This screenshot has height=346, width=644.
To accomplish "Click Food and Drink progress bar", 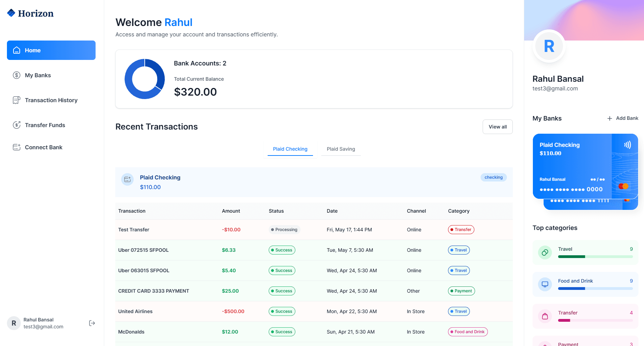I will point(595,289).
